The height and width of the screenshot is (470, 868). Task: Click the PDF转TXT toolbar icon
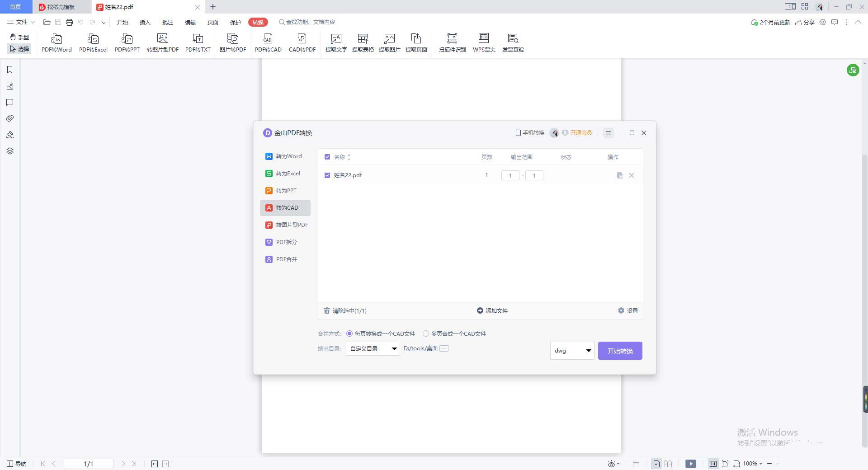[x=198, y=43]
